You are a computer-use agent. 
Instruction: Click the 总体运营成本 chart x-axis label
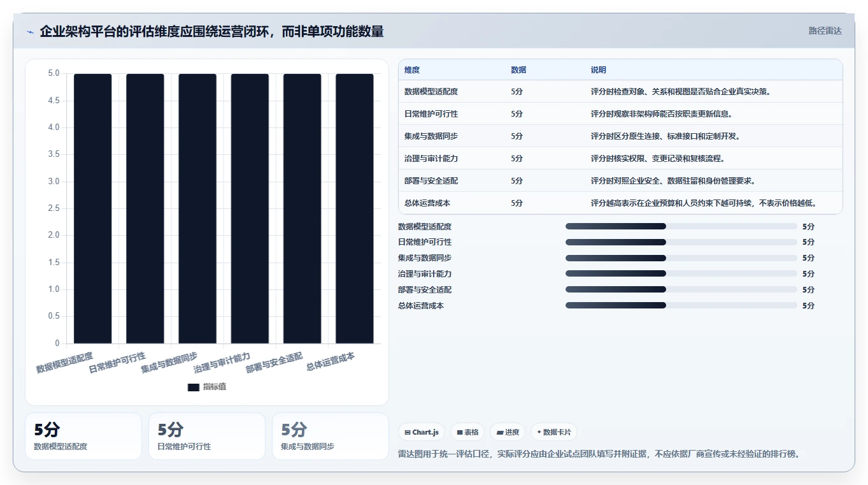coord(331,362)
